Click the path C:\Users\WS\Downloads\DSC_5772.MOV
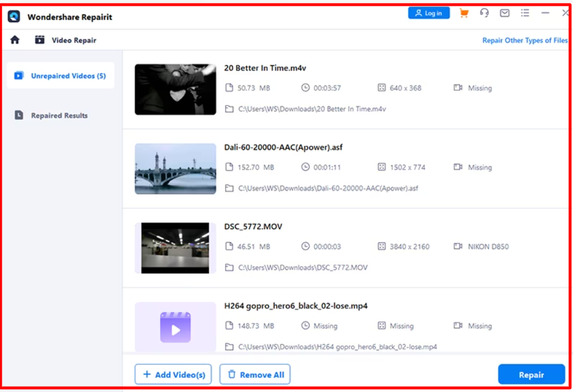573x392 pixels. pyautogui.click(x=303, y=267)
